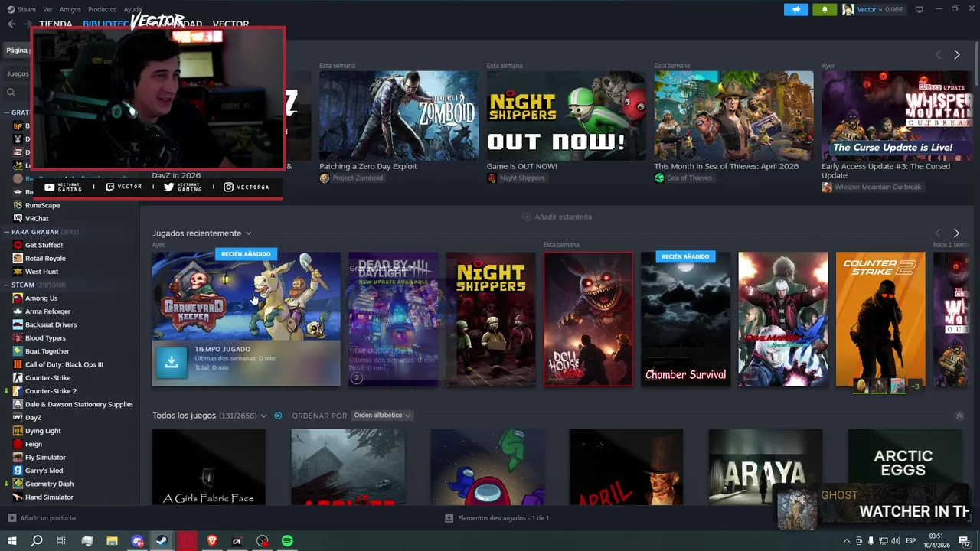Click the library search magnifier icon
This screenshot has width=980, height=551.
[11, 92]
